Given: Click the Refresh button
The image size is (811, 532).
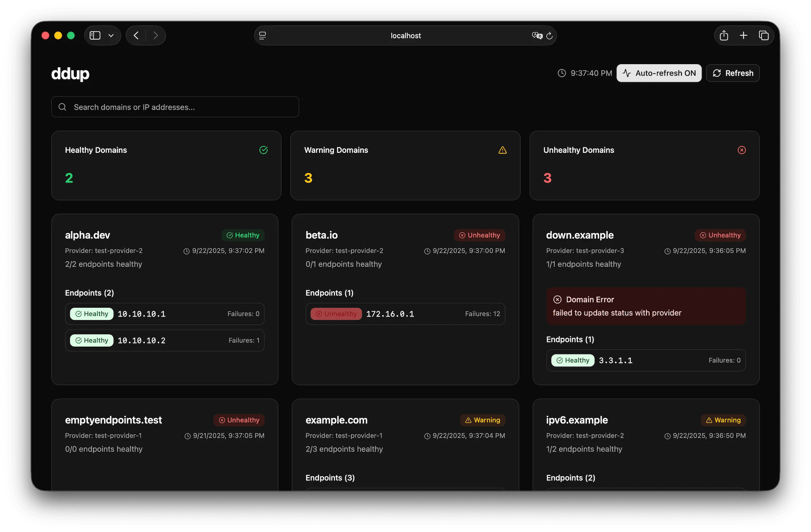Looking at the screenshot, I should point(733,73).
